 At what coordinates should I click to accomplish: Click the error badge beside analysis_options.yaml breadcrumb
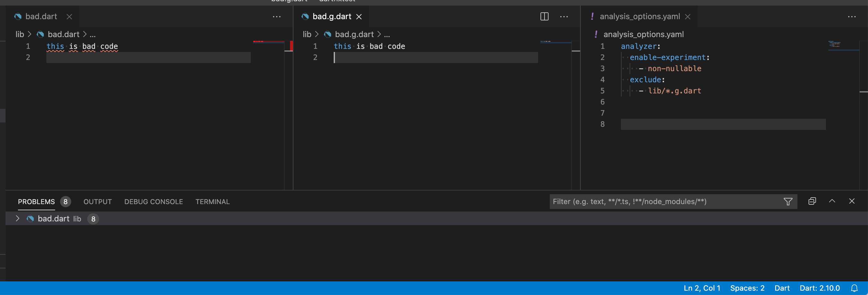(596, 34)
